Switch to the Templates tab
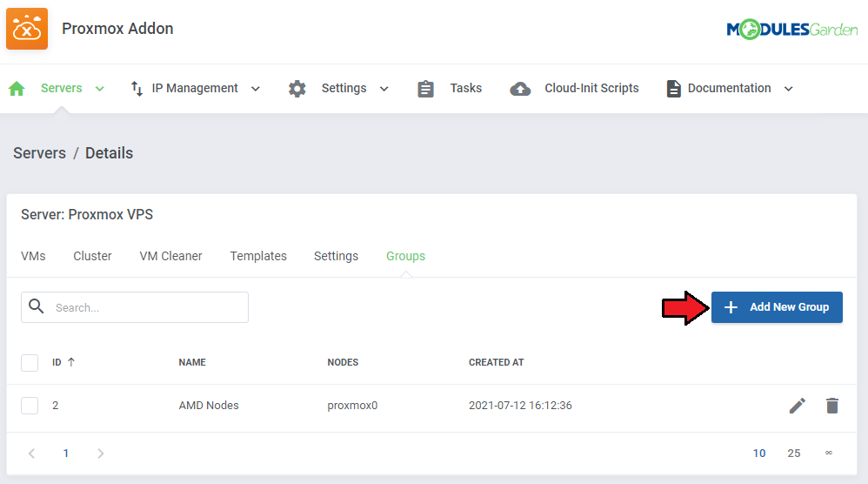 258,256
